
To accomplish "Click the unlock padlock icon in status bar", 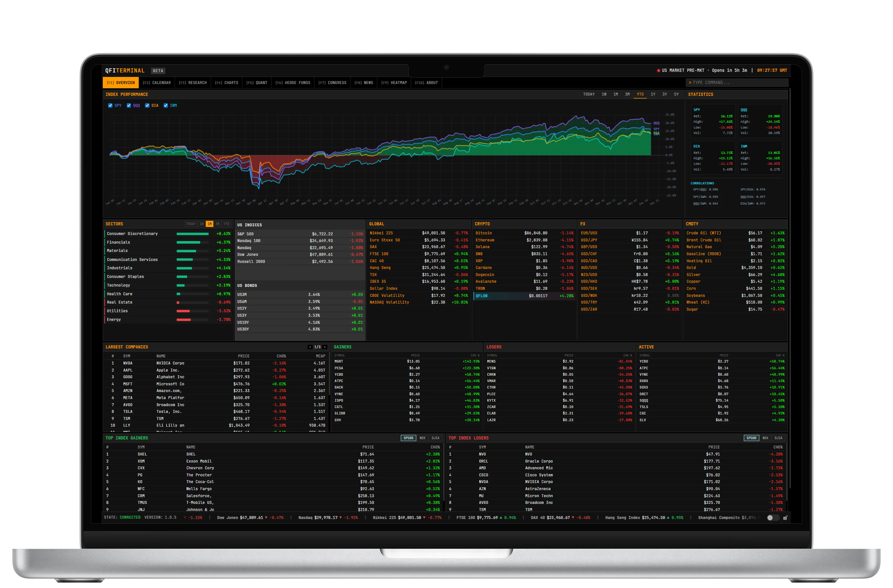I will tap(786, 518).
